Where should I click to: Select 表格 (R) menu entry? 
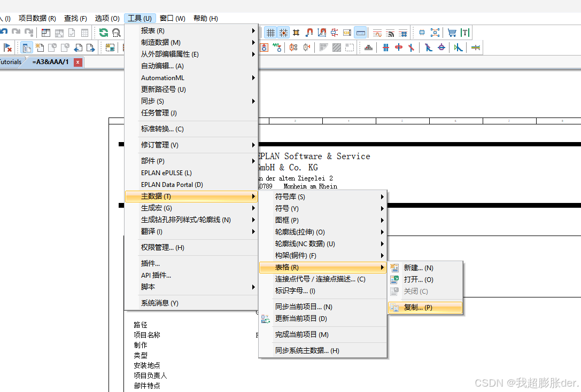(323, 267)
